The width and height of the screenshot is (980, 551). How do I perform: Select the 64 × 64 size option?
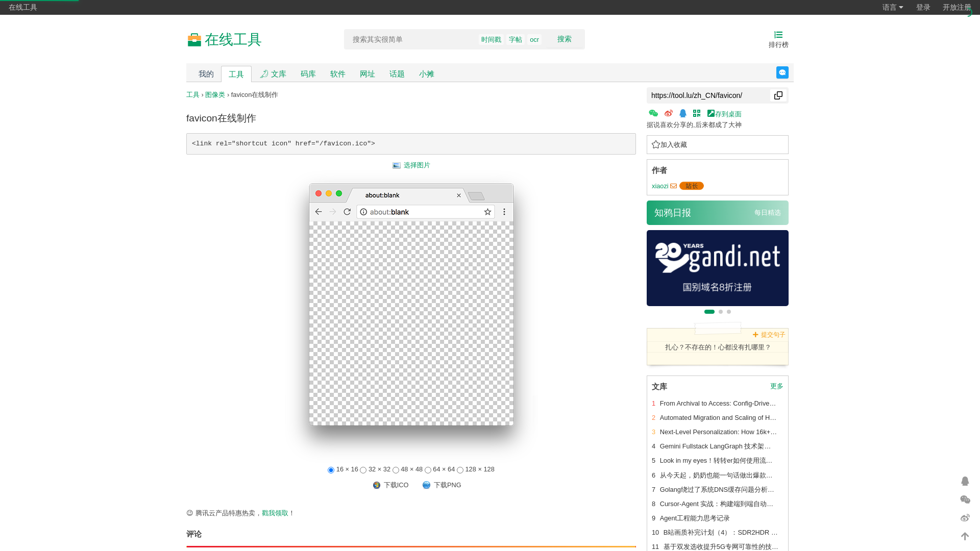click(428, 470)
